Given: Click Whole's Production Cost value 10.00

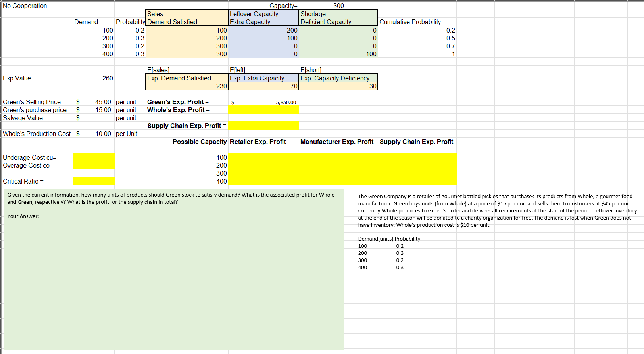Looking at the screenshot, I should (x=94, y=134).
